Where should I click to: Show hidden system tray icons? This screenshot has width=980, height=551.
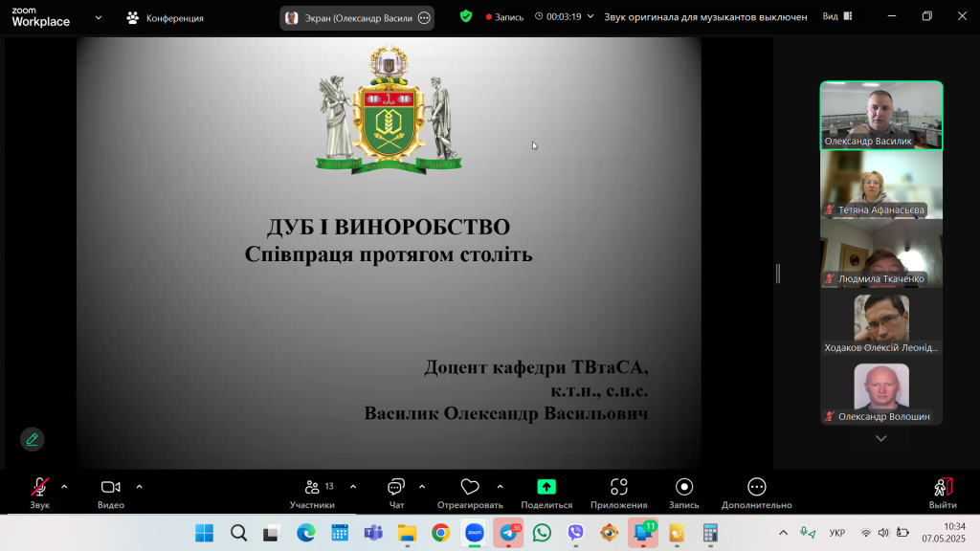tap(783, 533)
